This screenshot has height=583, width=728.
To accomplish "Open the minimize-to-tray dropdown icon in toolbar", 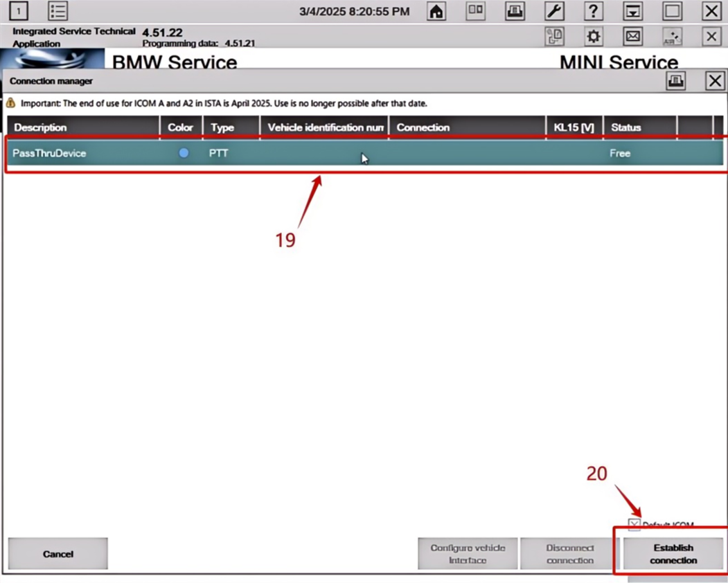I will pyautogui.click(x=632, y=11).
